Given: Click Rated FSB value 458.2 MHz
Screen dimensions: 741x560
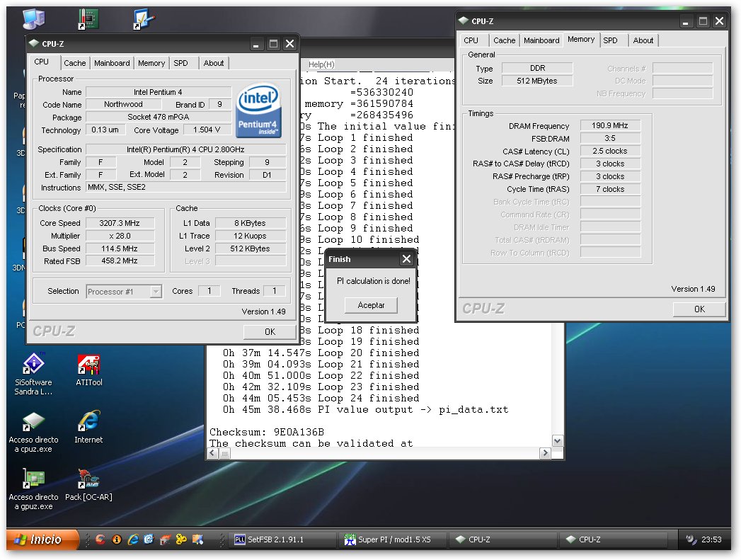Looking at the screenshot, I should 120,261.
